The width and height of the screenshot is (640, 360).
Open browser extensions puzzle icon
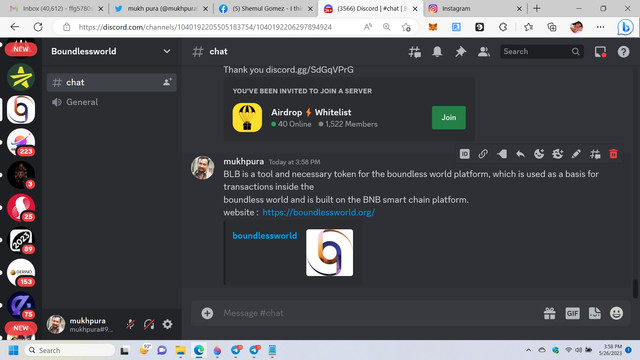point(503,27)
